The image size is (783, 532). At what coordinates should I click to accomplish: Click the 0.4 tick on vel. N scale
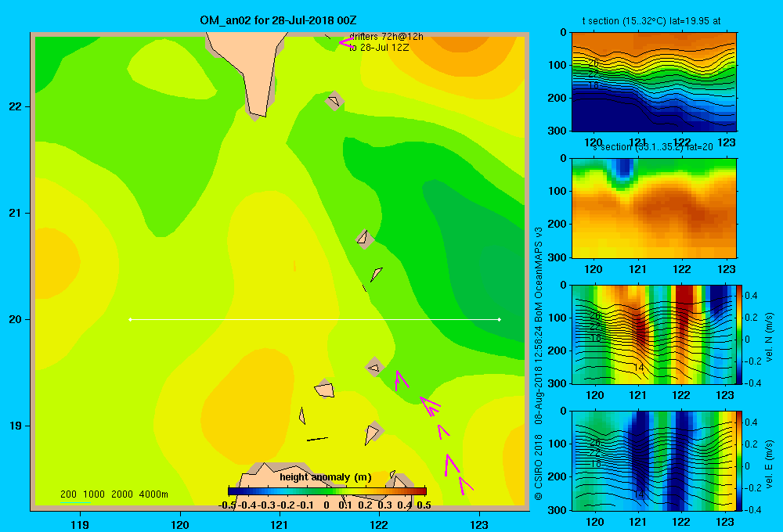pyautogui.click(x=751, y=296)
